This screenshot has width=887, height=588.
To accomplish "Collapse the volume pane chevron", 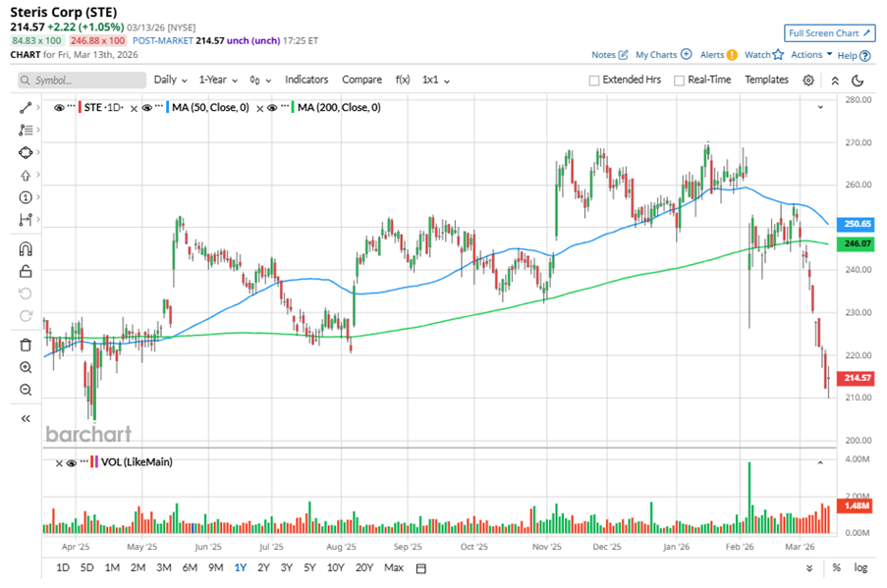I will coord(820,463).
